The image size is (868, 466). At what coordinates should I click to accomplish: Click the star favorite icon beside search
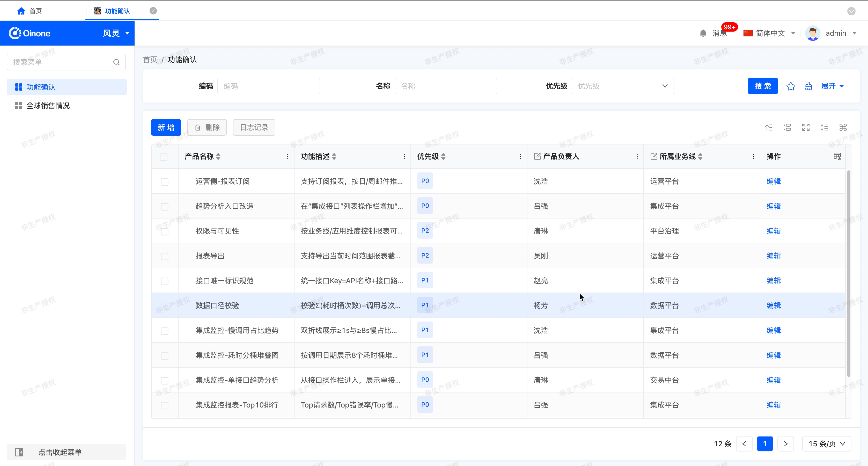tap(791, 86)
